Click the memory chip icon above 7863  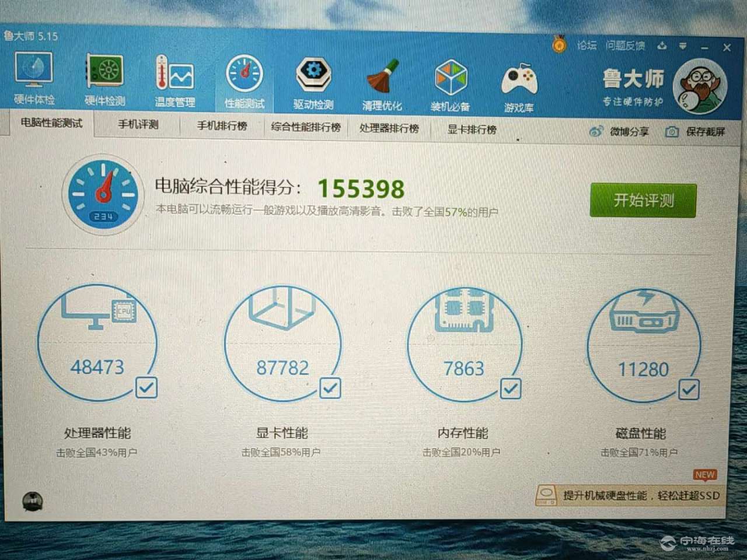click(x=464, y=310)
